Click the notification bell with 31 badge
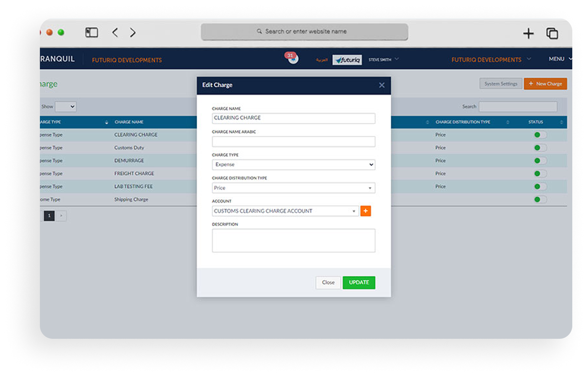588x376 pixels. click(x=293, y=59)
